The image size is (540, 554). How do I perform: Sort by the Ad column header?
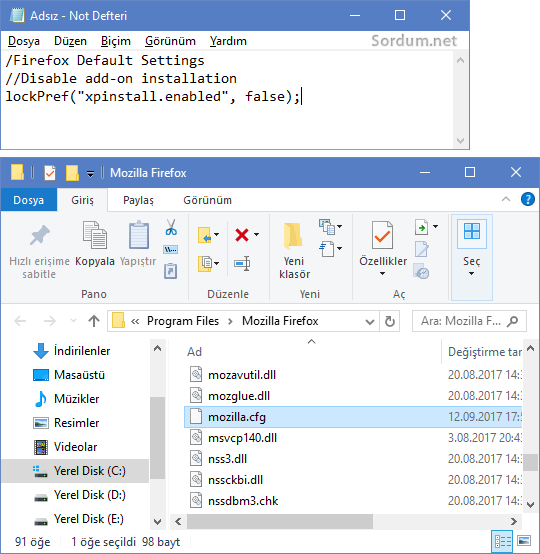194,352
